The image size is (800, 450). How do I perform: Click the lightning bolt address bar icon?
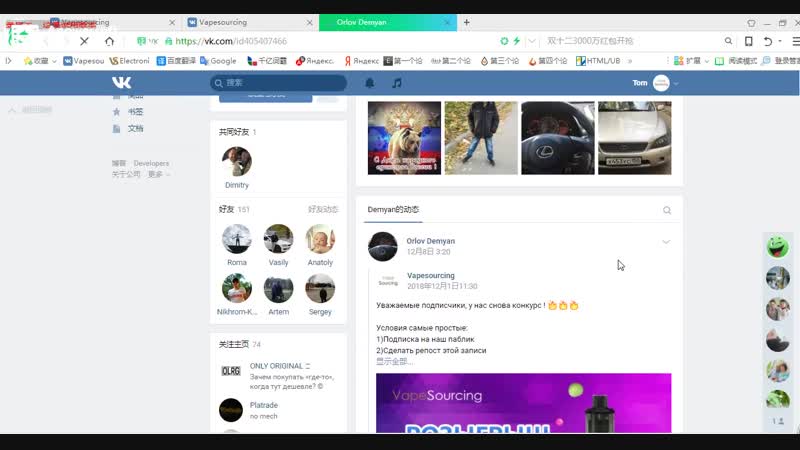(516, 41)
